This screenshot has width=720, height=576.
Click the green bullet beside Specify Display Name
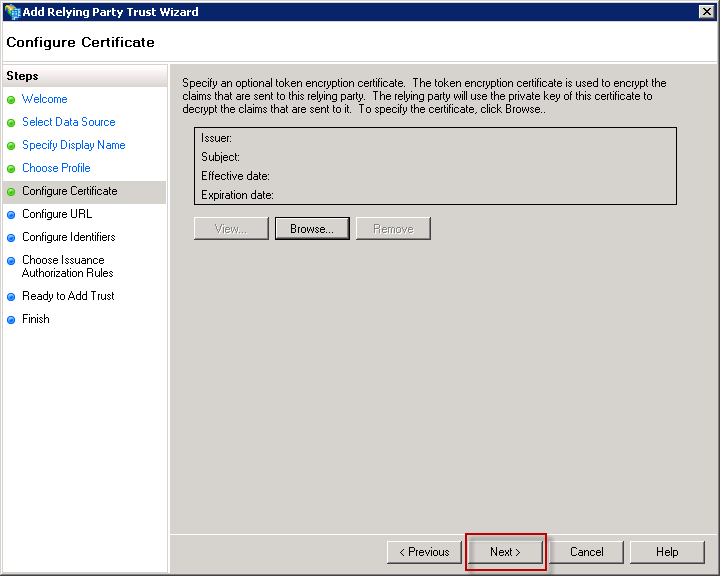click(11, 146)
